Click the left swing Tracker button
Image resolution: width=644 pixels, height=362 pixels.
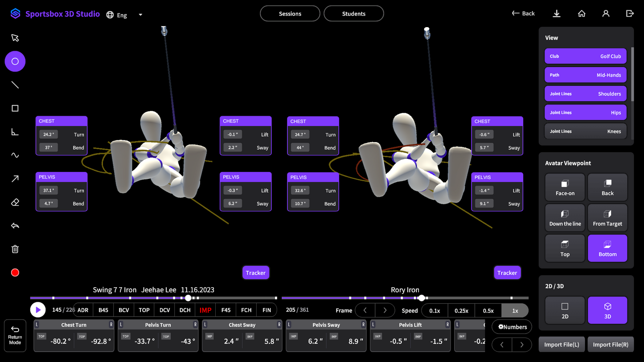pos(255,273)
